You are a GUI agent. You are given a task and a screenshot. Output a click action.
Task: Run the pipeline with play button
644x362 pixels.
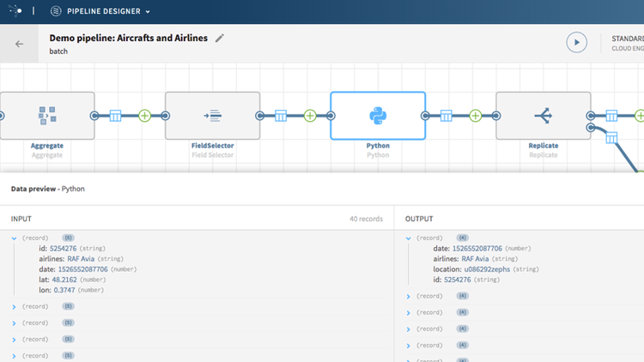(576, 42)
